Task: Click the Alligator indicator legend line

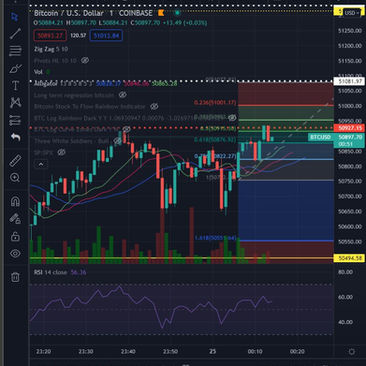Action: click(105, 83)
